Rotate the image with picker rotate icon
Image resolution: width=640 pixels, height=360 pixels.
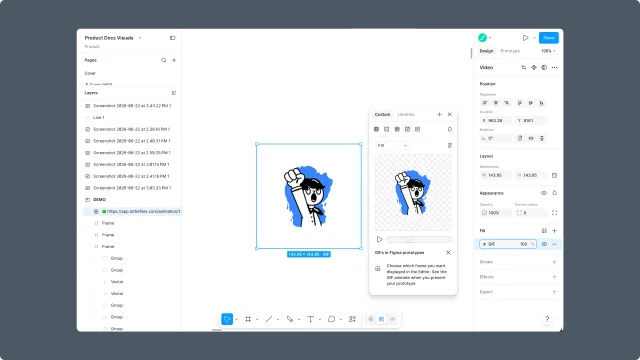pyautogui.click(x=449, y=145)
